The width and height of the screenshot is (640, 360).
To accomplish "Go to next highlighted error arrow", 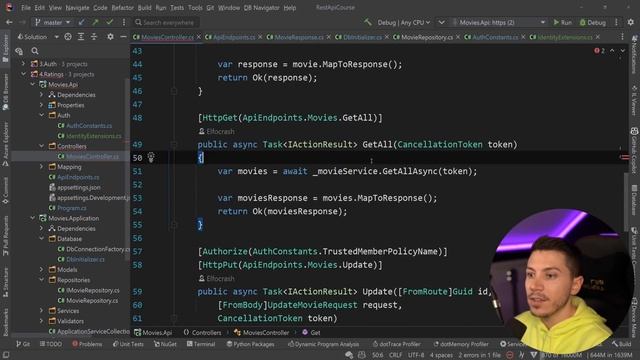I will tap(622, 51).
